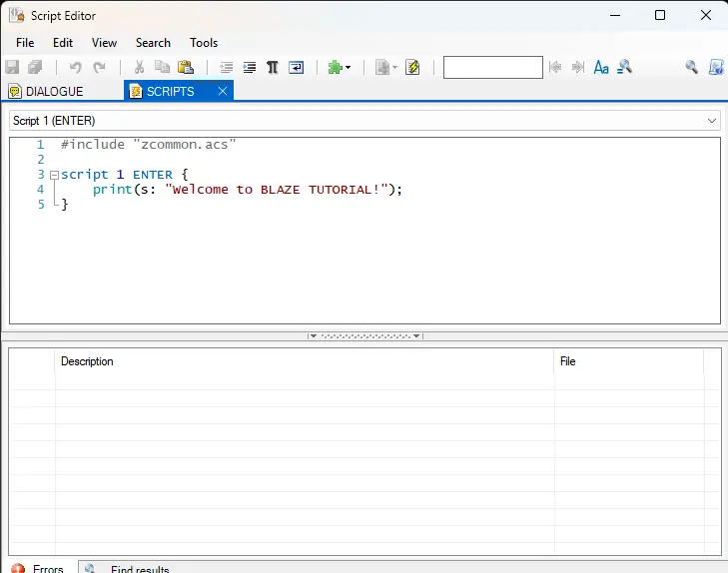728x573 pixels.
Task: Collapse script 1 code fold marker
Action: (x=54, y=175)
